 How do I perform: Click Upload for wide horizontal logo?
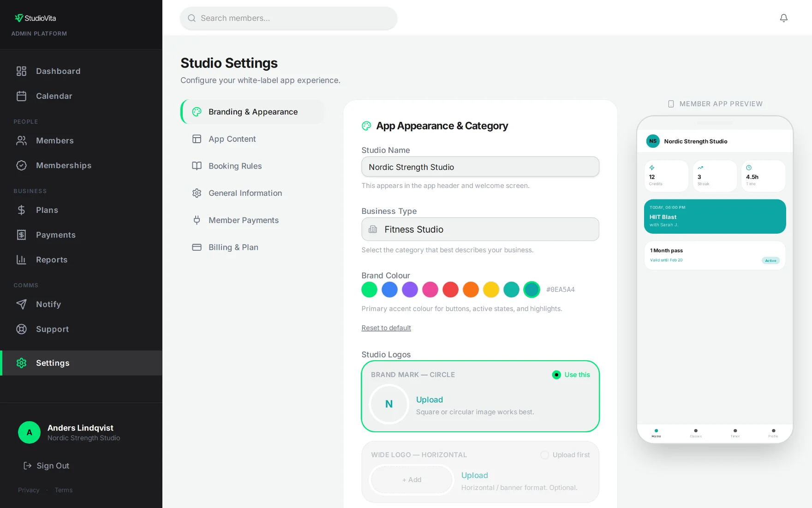475,475
